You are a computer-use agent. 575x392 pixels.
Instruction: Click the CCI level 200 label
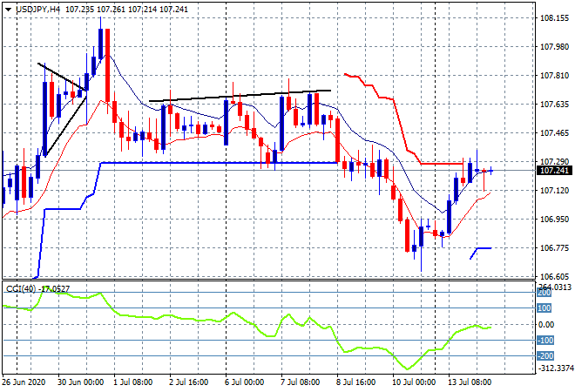(545, 293)
